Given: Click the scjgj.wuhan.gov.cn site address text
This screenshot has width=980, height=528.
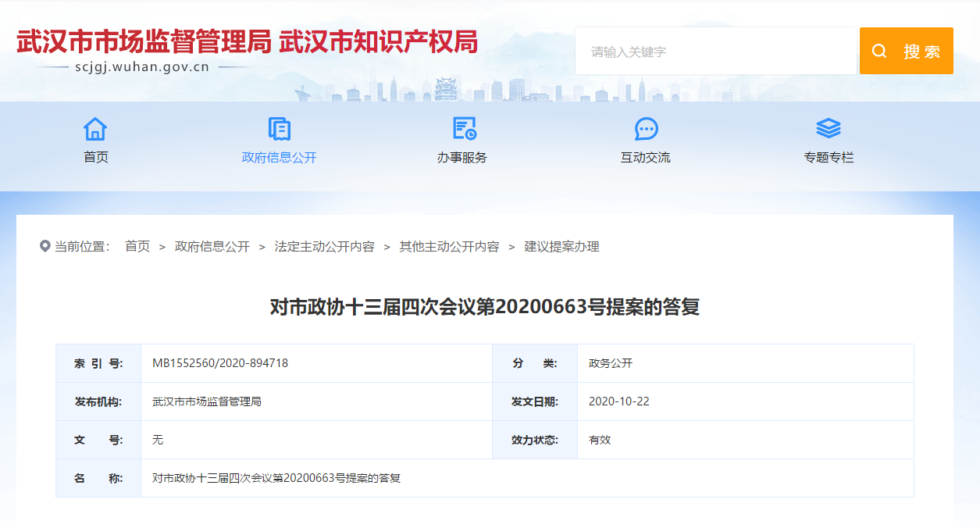Looking at the screenshot, I should click(142, 67).
